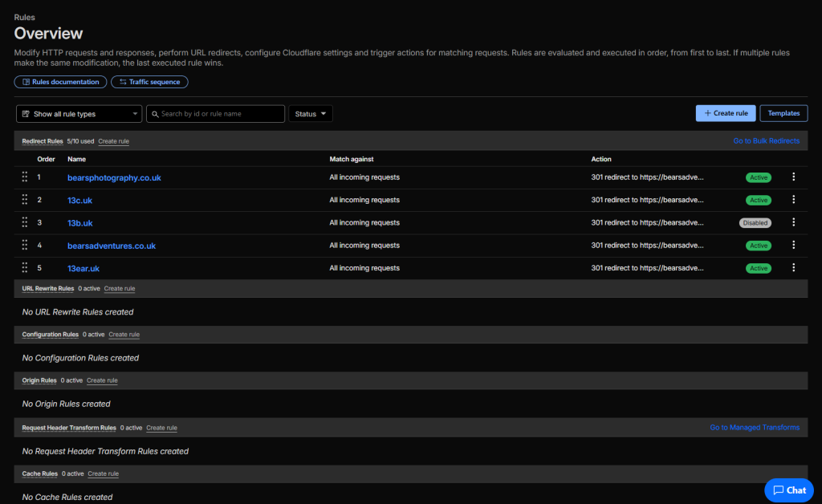Image resolution: width=822 pixels, height=504 pixels.
Task: Toggle Active status badge on 13ear.uk
Action: pyautogui.click(x=758, y=269)
